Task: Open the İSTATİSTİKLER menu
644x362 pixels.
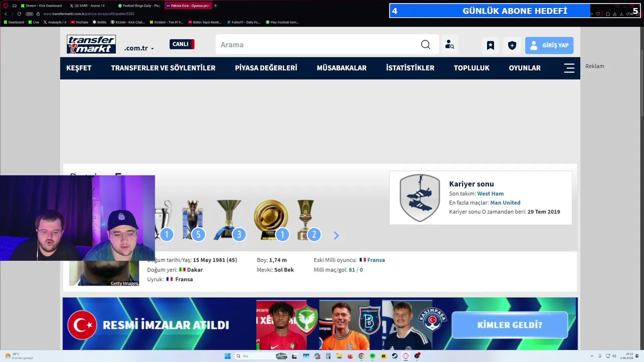Action: (410, 68)
